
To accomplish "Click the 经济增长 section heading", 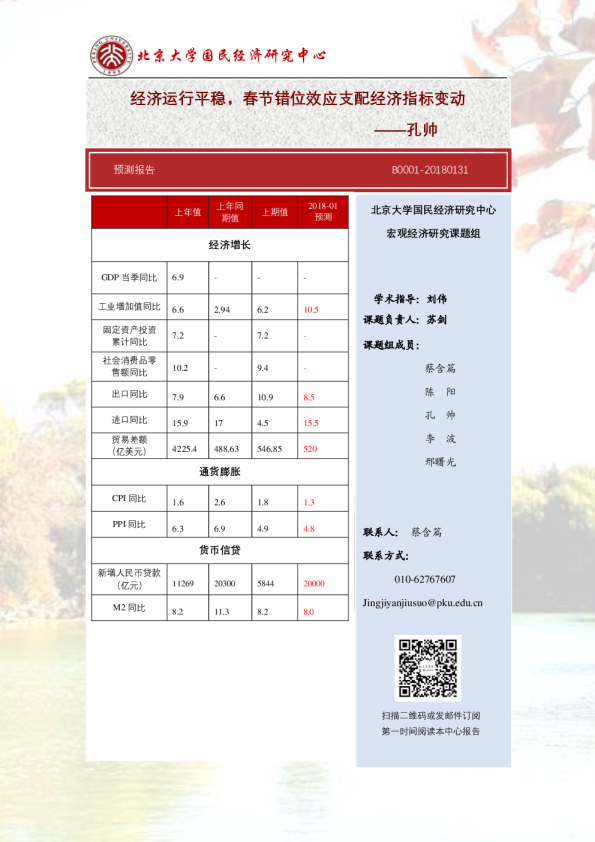I will 229,245.
